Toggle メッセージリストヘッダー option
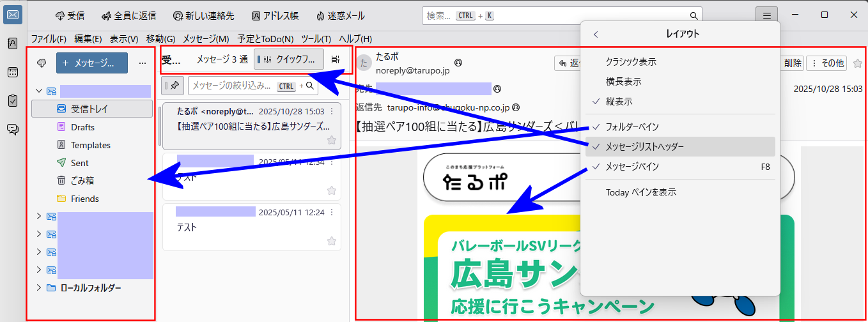The height and width of the screenshot is (322, 868). (x=644, y=147)
